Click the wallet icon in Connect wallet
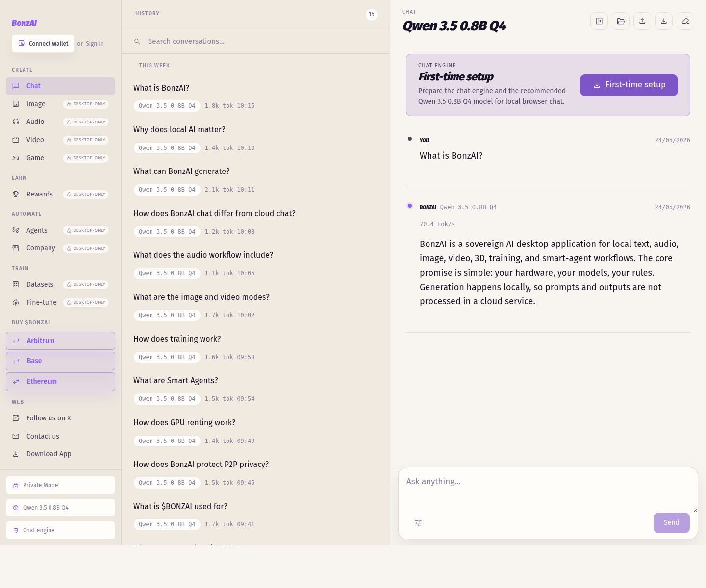This screenshot has height=588, width=706. 22,43
